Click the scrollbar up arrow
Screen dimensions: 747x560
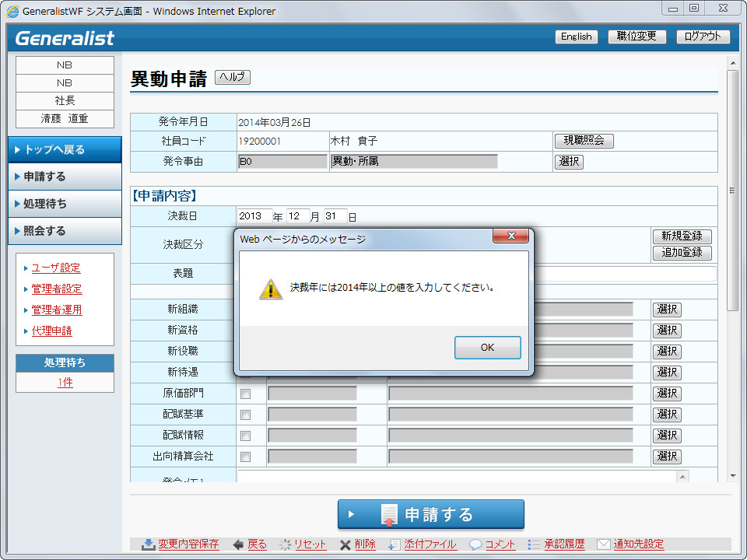(x=732, y=62)
